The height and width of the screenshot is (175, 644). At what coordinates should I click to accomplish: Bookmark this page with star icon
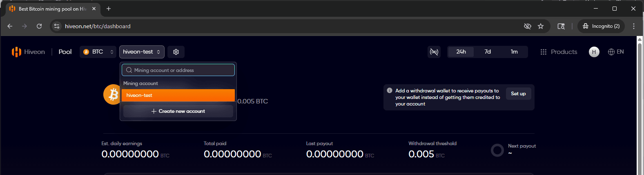coord(541,26)
